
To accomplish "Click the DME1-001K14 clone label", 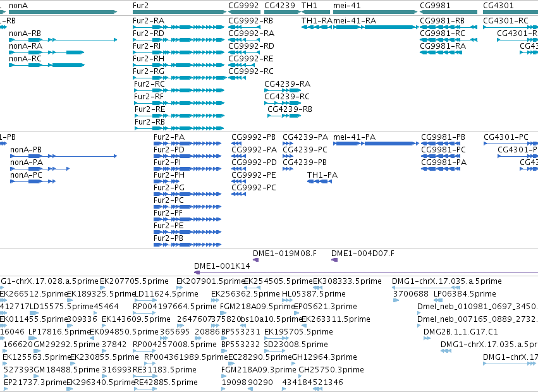I will pyautogui.click(x=222, y=266).
